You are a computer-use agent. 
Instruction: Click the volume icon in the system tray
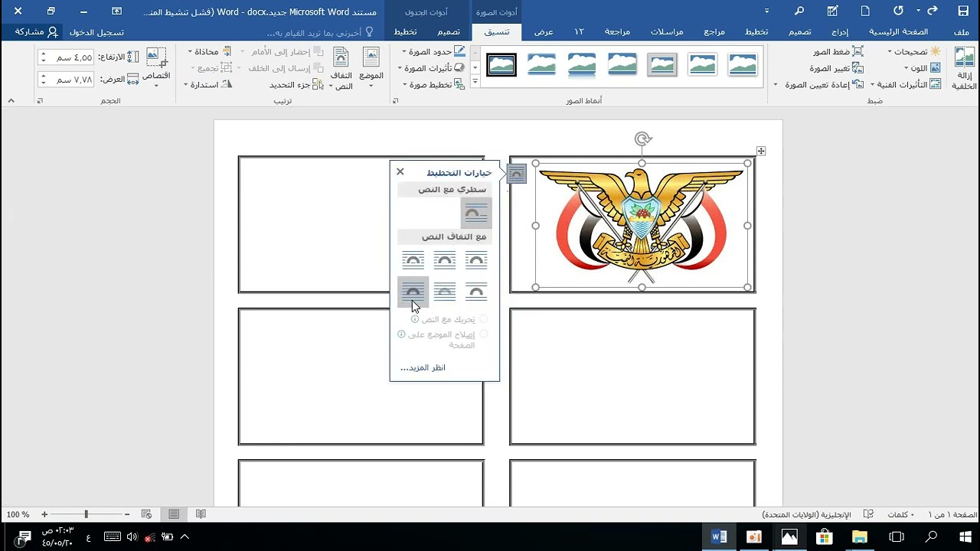131,537
